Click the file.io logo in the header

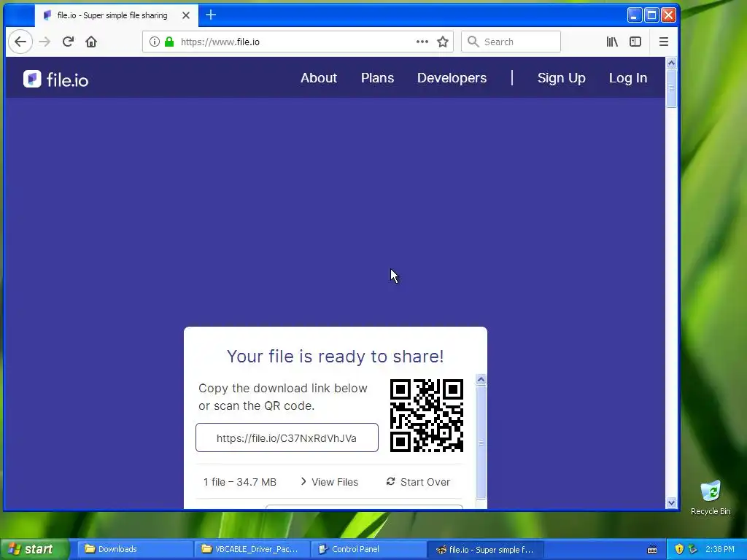coord(55,79)
